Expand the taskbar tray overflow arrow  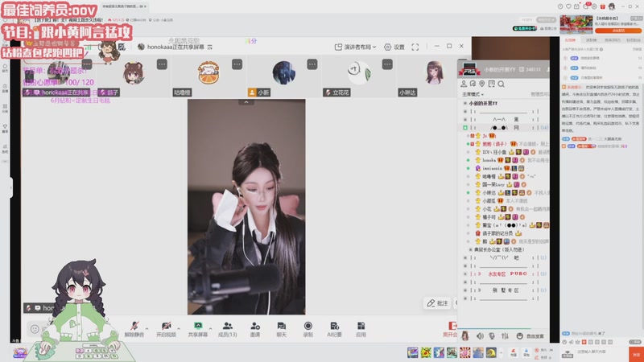pos(501,352)
